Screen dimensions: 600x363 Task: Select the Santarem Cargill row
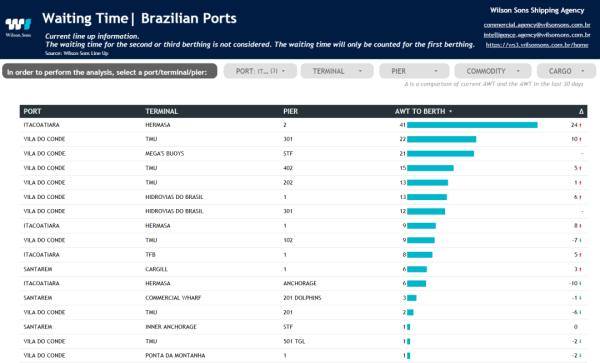[303, 269]
